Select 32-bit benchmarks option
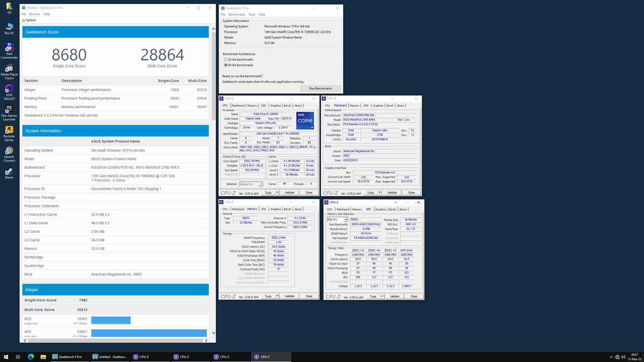This screenshot has width=644, height=362. pyautogui.click(x=238, y=59)
